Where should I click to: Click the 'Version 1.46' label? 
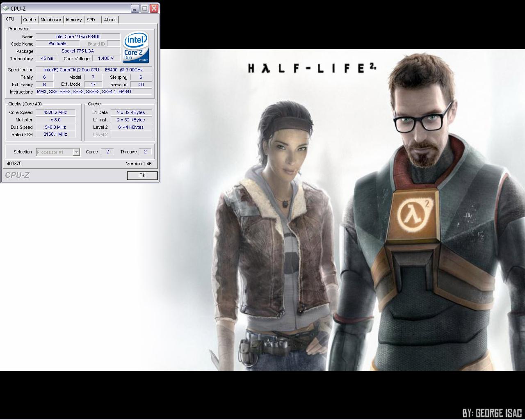(x=139, y=164)
